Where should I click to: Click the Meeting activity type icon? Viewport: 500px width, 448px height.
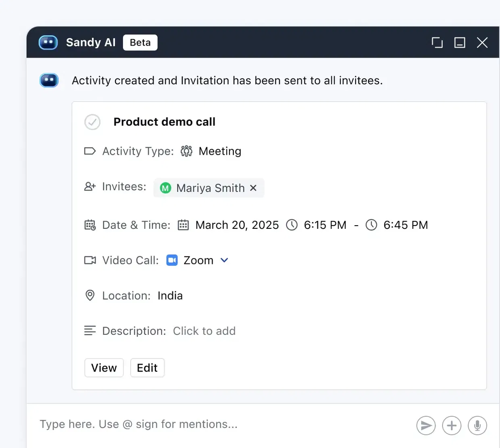click(x=186, y=151)
